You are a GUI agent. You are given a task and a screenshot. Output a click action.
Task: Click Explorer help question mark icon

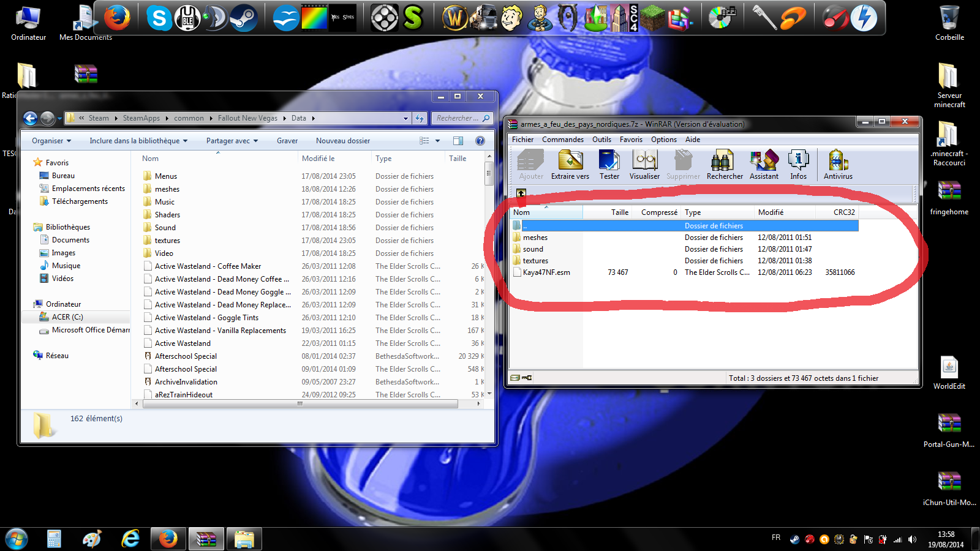coord(480,141)
